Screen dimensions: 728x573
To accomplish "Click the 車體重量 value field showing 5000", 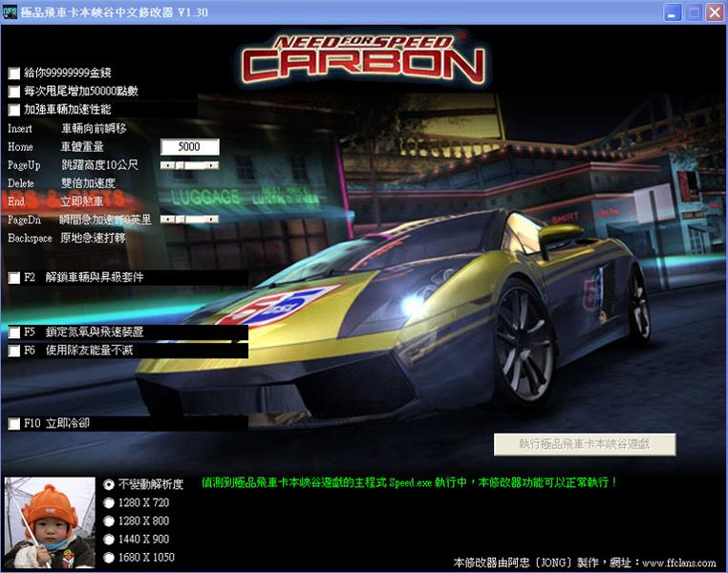I will (189, 147).
